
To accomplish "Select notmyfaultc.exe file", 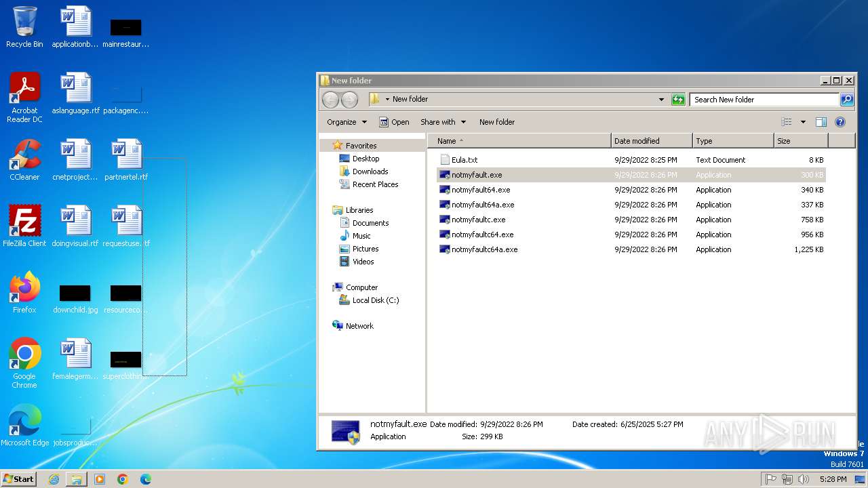I will coord(631,220).
